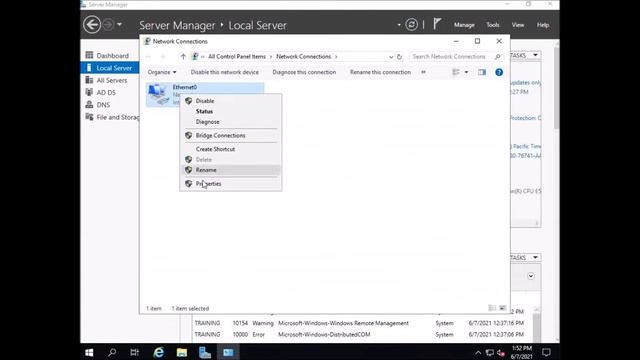Open the Action Center notification icon

click(x=546, y=352)
